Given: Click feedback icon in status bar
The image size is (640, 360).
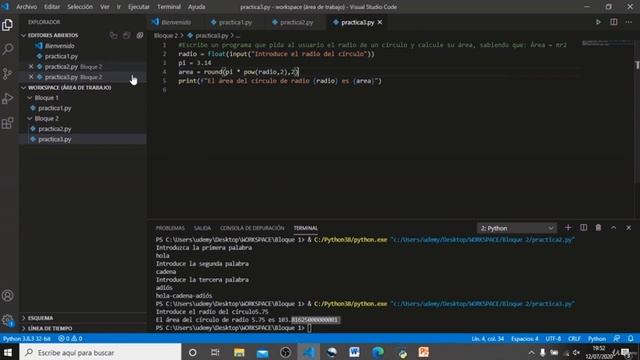Looking at the screenshot, I should (617, 339).
